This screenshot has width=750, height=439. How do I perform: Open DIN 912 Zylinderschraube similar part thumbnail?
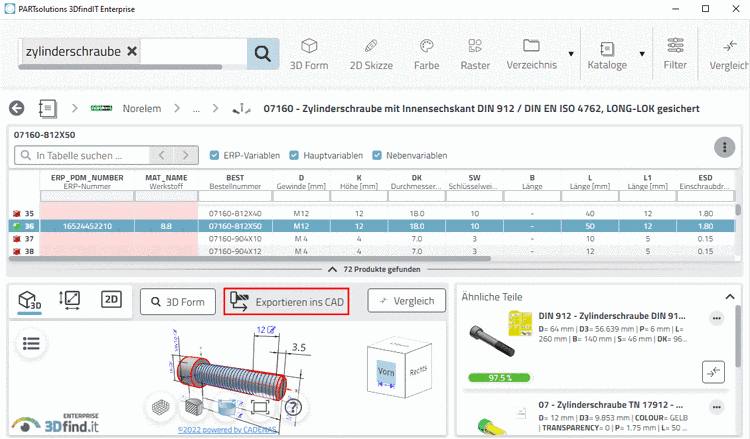(492, 340)
